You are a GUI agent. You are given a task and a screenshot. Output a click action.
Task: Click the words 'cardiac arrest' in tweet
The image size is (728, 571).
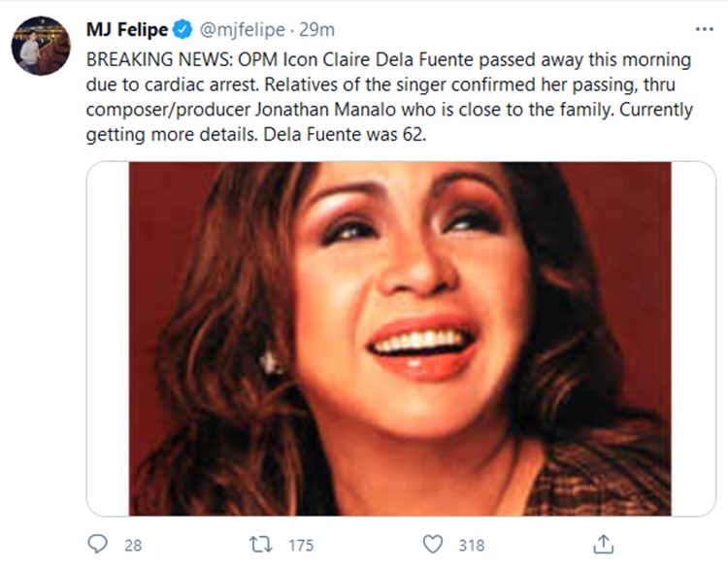point(180,84)
